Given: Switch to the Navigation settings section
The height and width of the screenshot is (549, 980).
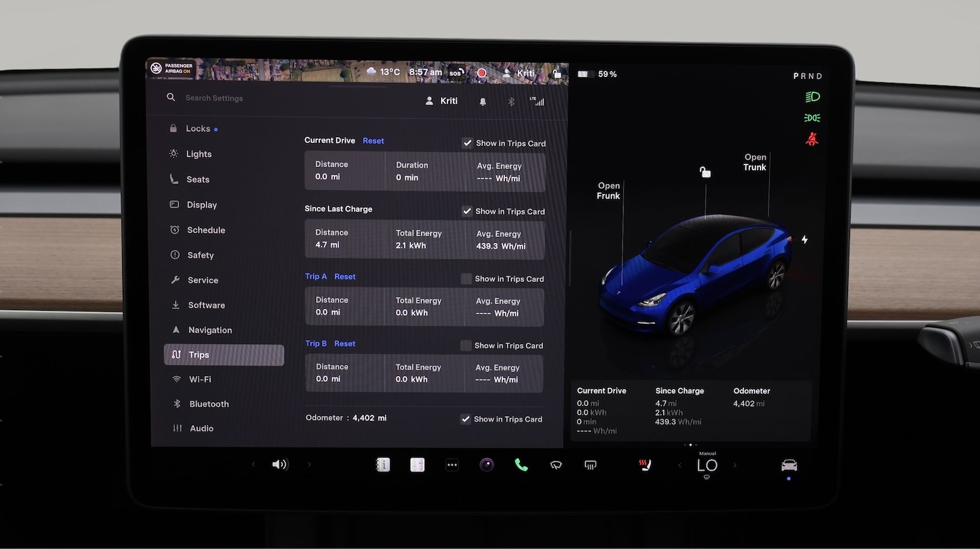Looking at the screenshot, I should pyautogui.click(x=210, y=330).
